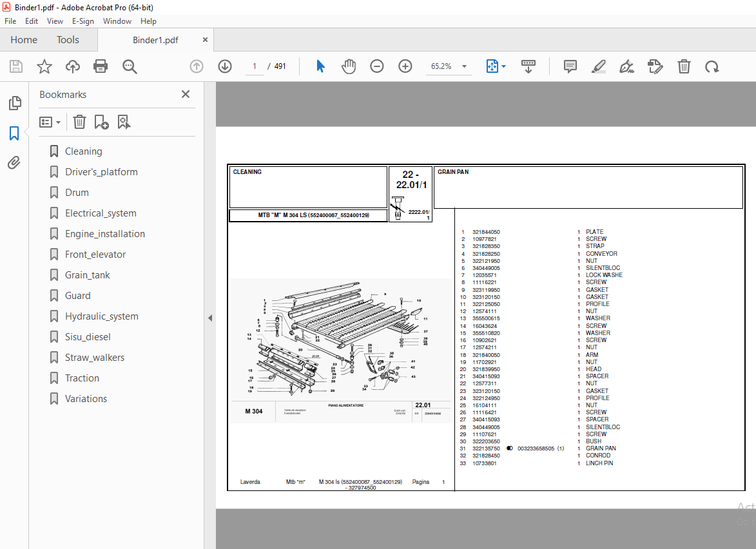Screen dimensions: 756x549
Task: Go to the next page with down arrow
Action: [225, 66]
